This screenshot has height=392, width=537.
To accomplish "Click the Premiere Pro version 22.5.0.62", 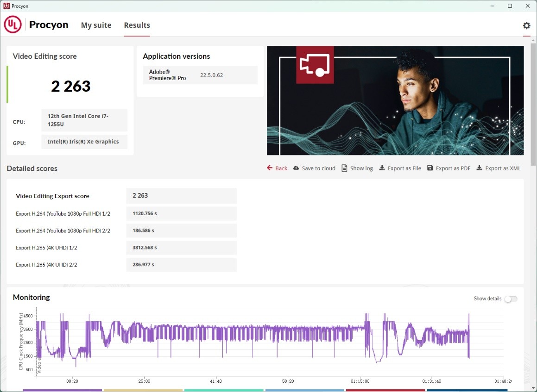I will tap(211, 75).
